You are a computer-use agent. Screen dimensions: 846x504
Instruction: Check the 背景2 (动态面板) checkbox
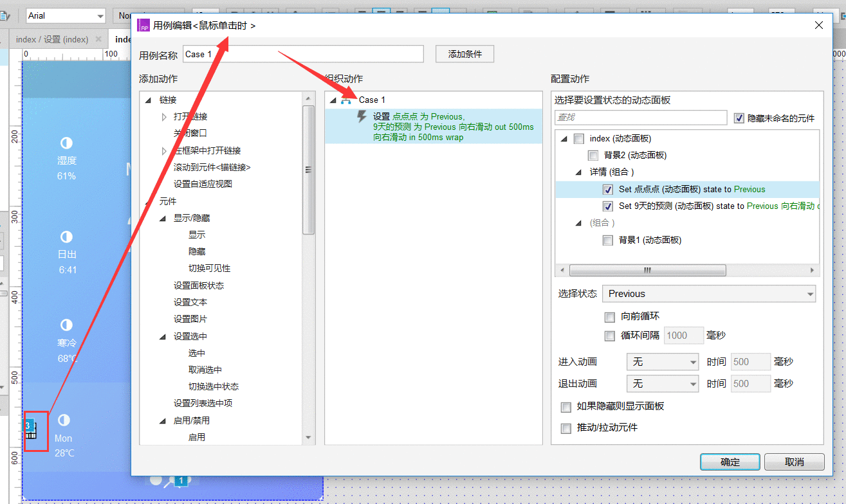593,156
